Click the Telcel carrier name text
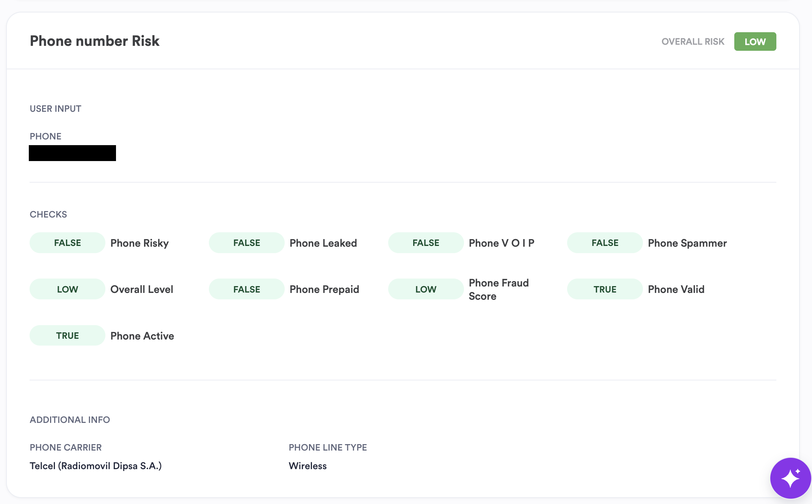The image size is (812, 504). (96, 466)
